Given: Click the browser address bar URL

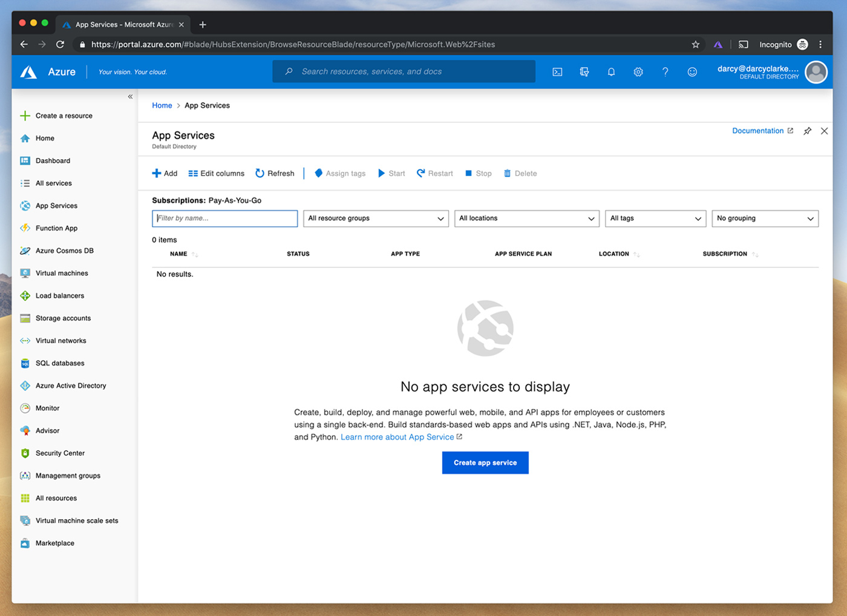Looking at the screenshot, I should point(293,44).
